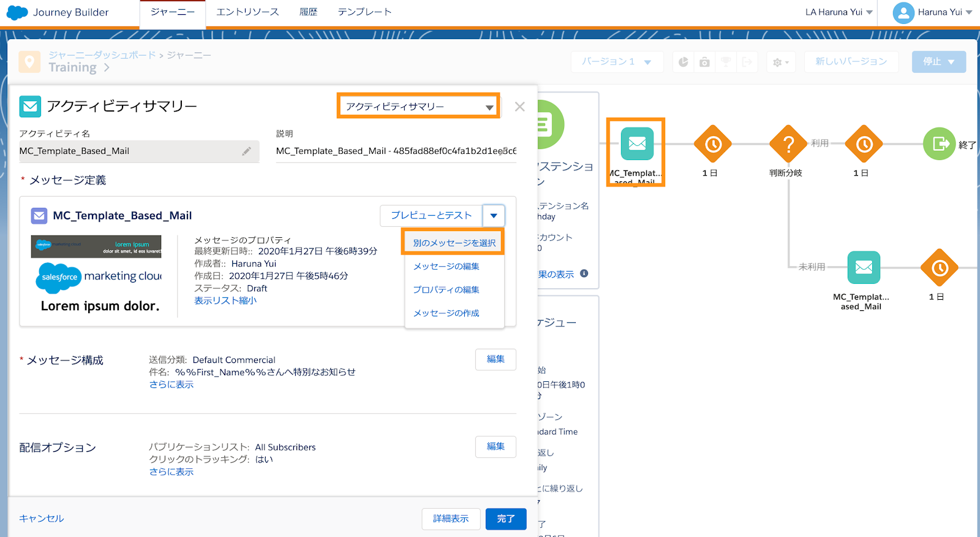Click 編集 for 配信オプション
The image size is (980, 537).
(496, 446)
